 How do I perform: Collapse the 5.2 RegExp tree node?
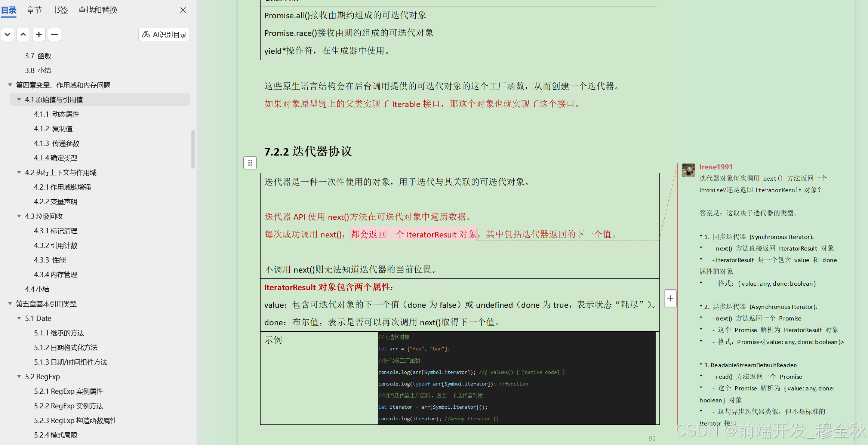coord(19,377)
